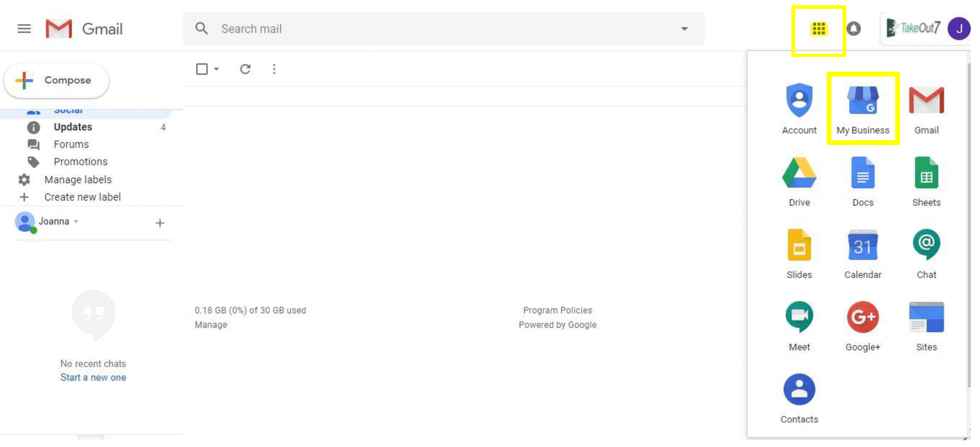Launch Google Docs from apps panel
Screen dimensions: 980x447
tap(863, 181)
